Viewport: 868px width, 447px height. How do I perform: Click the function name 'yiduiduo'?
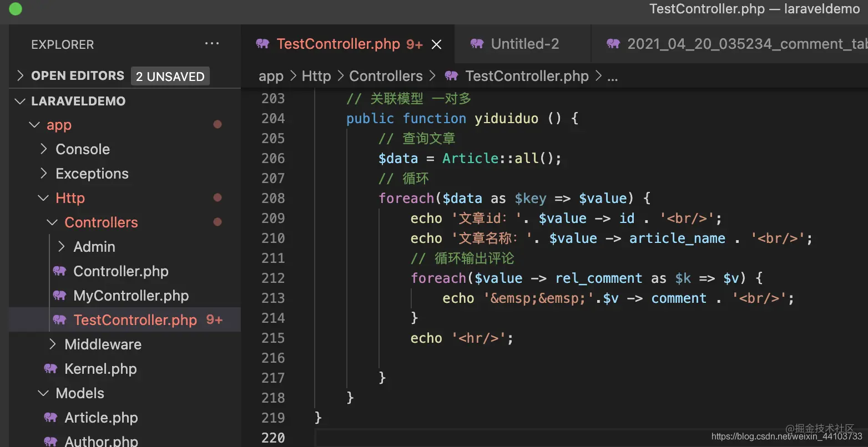point(506,118)
